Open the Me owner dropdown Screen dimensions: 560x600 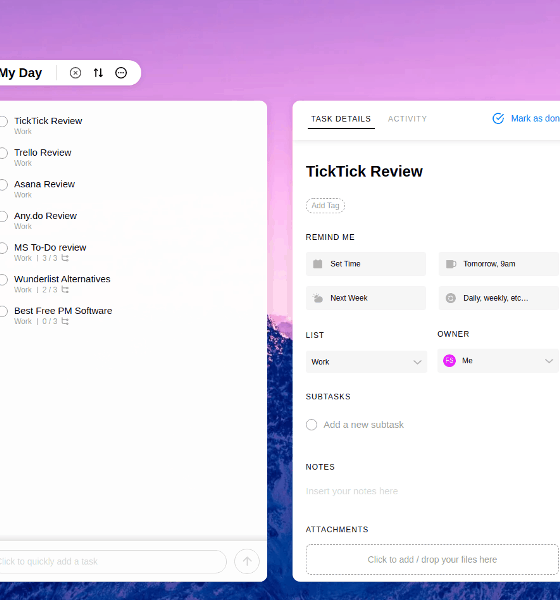pyautogui.click(x=498, y=361)
